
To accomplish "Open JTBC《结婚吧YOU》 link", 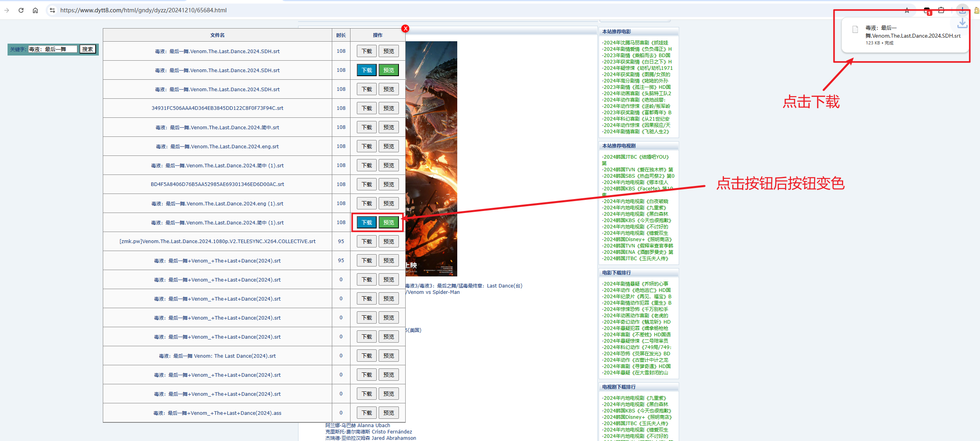I will (x=636, y=157).
